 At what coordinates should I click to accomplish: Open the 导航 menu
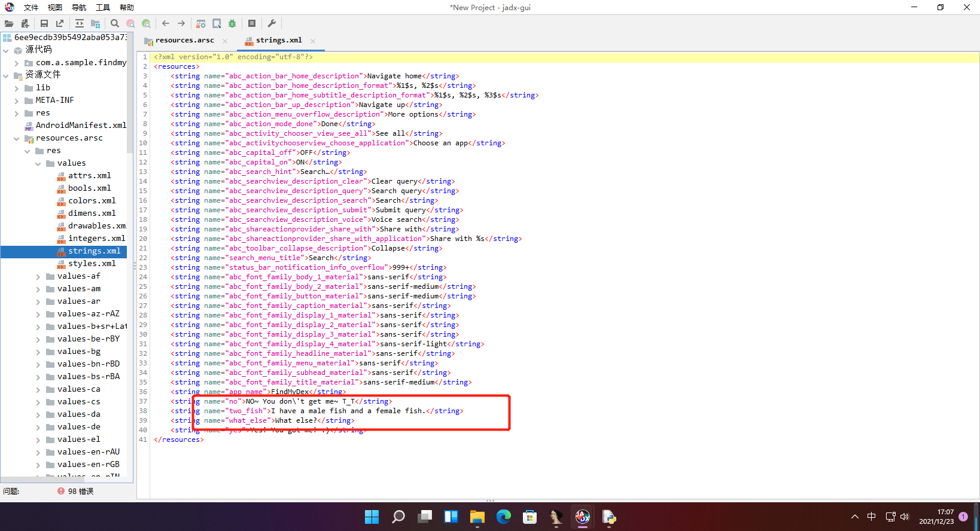click(x=79, y=7)
